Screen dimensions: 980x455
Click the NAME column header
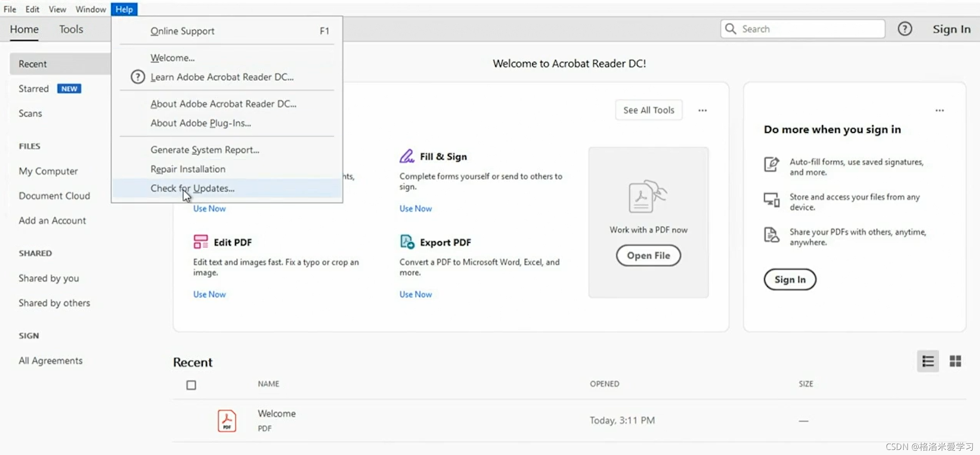(268, 384)
